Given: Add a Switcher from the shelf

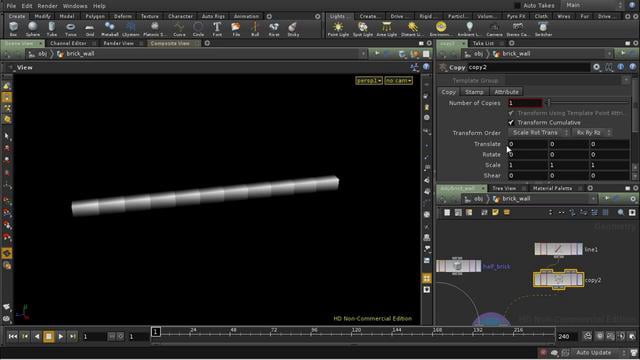Looking at the screenshot, I should [x=543, y=29].
